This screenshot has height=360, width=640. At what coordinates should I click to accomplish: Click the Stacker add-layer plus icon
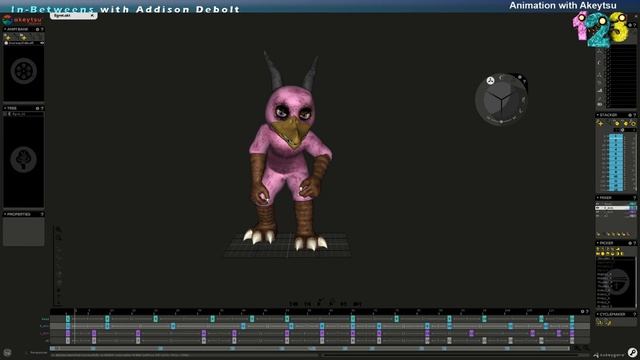tap(600, 123)
